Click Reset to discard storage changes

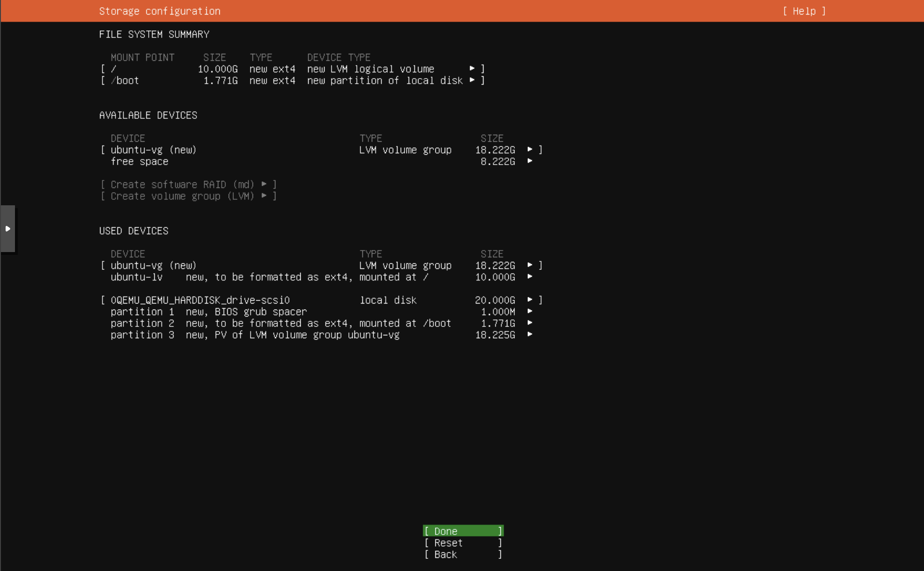[462, 542]
